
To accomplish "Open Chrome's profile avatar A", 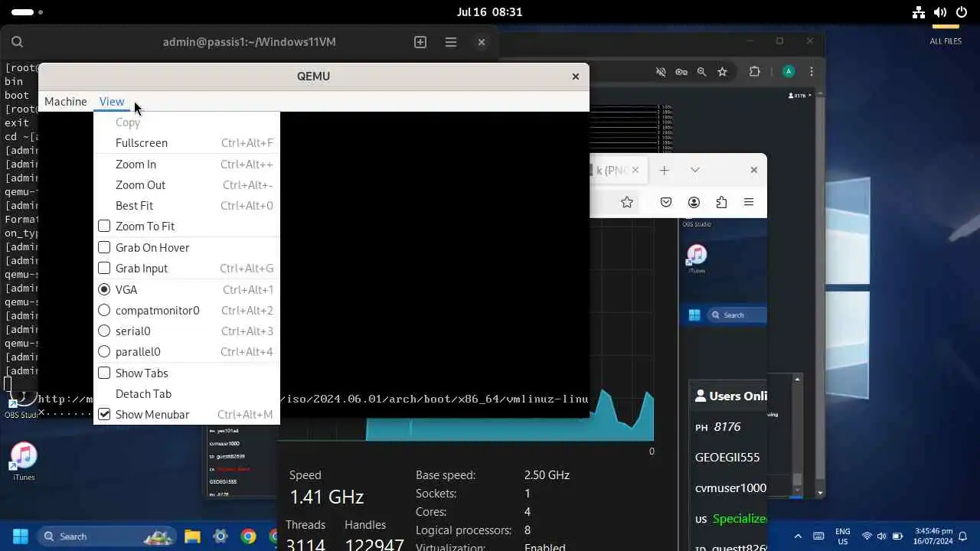I will (x=789, y=72).
